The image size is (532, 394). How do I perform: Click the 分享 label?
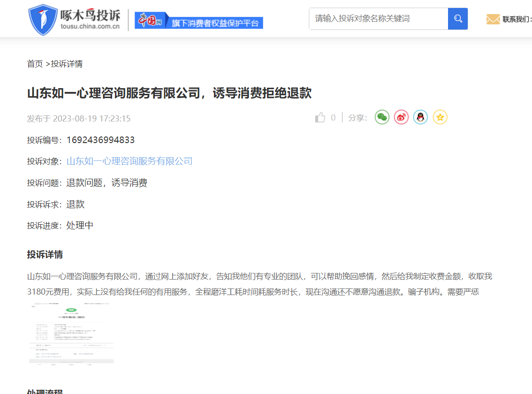pos(357,118)
